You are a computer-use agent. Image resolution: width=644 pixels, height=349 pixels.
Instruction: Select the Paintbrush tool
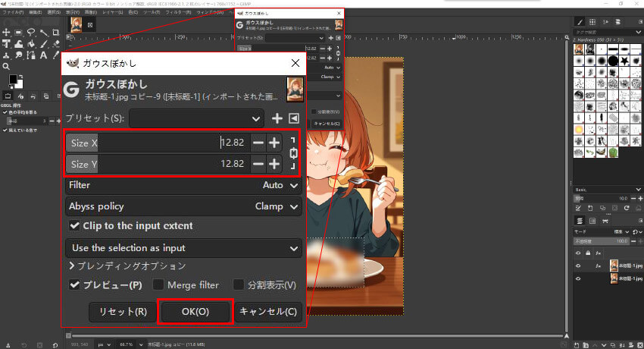pos(43,43)
